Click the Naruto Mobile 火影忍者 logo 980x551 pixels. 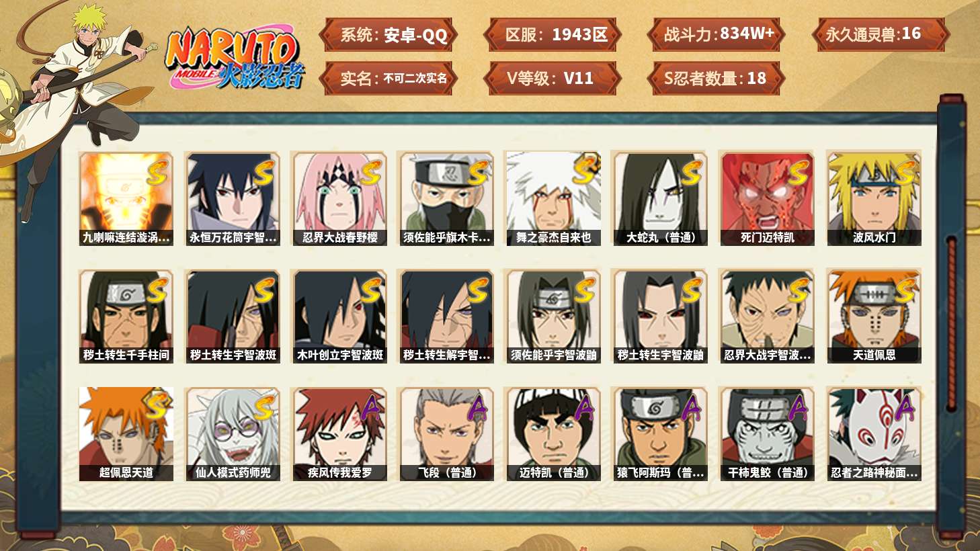235,57
